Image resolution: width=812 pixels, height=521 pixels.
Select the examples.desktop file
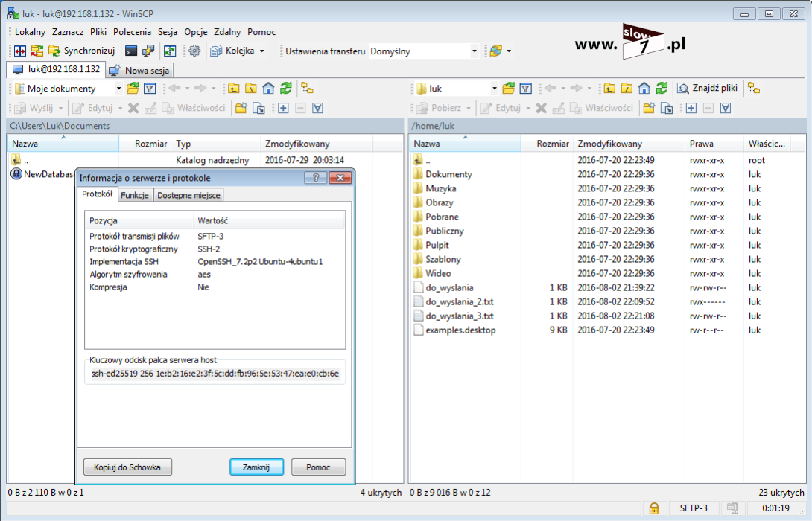coord(460,330)
